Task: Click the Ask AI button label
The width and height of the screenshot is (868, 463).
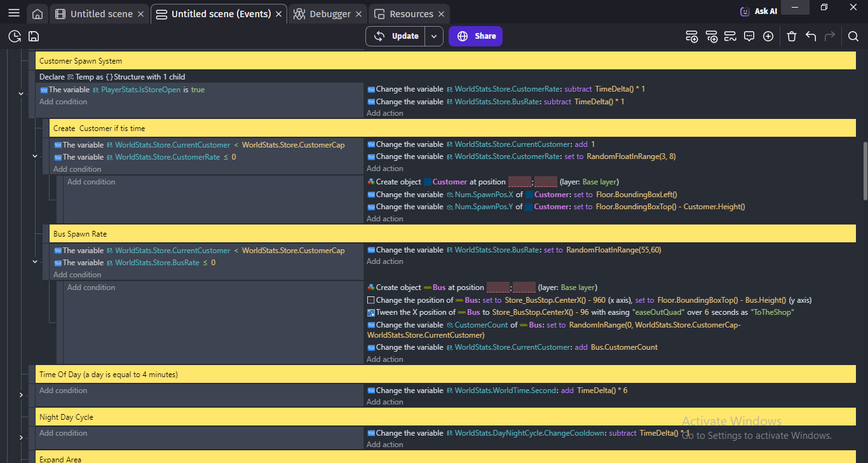Action: point(766,11)
